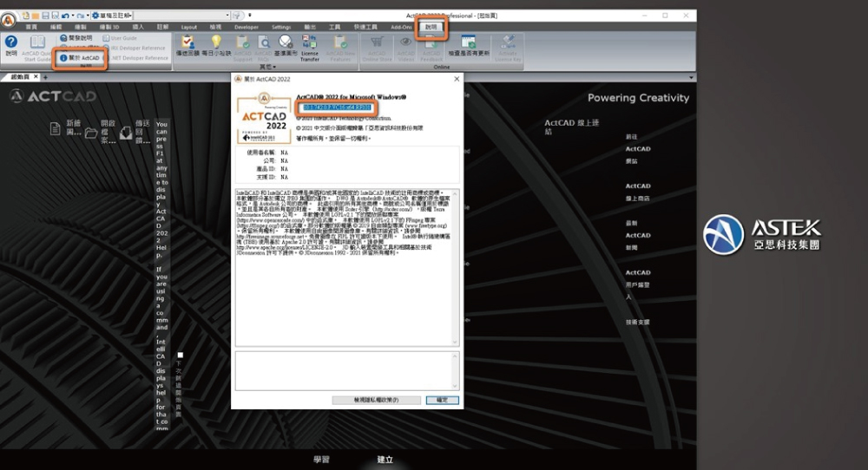Viewport: 868px width, 470px height.
Task: Click 建立 tab at the bottom of start page
Action: point(385,460)
